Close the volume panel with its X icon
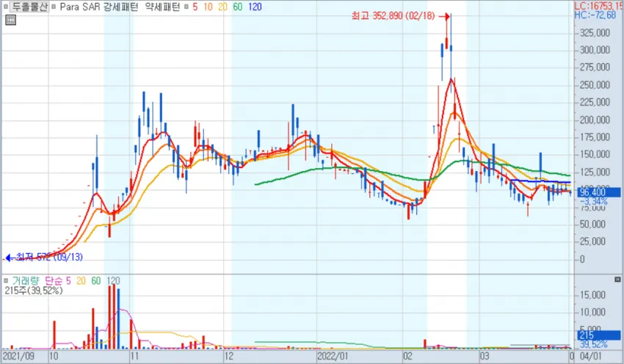The image size is (624, 364). click(x=617, y=280)
